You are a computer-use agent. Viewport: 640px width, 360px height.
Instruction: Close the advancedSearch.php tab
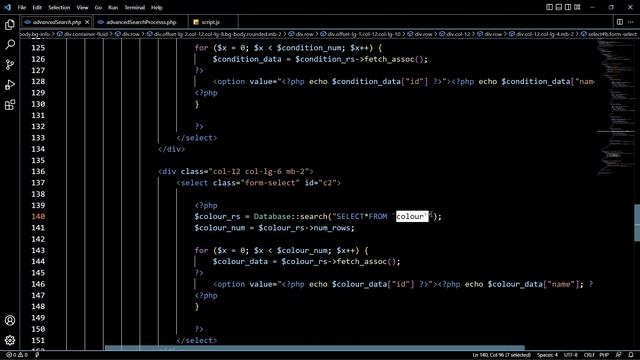[87, 22]
